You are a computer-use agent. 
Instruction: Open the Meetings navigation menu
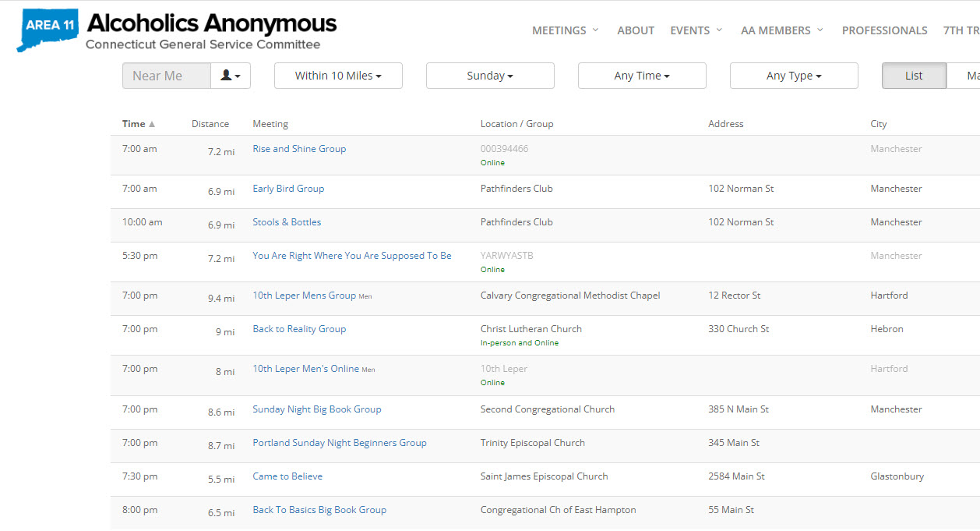click(565, 30)
